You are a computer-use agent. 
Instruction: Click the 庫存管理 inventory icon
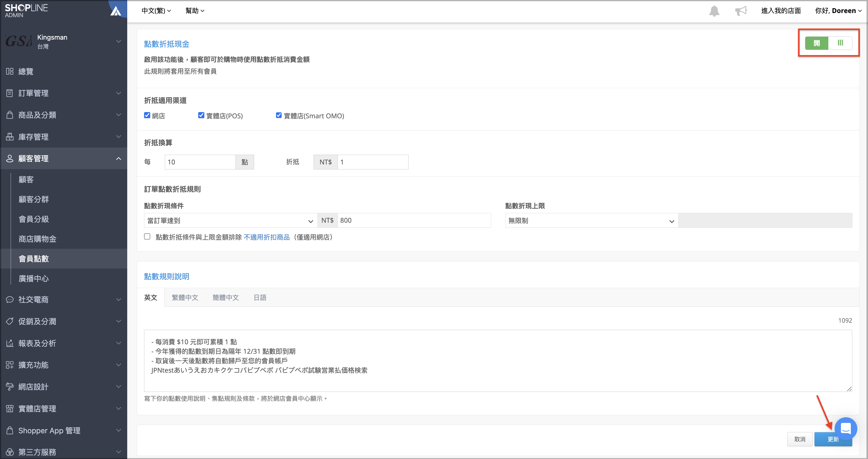coord(10,137)
